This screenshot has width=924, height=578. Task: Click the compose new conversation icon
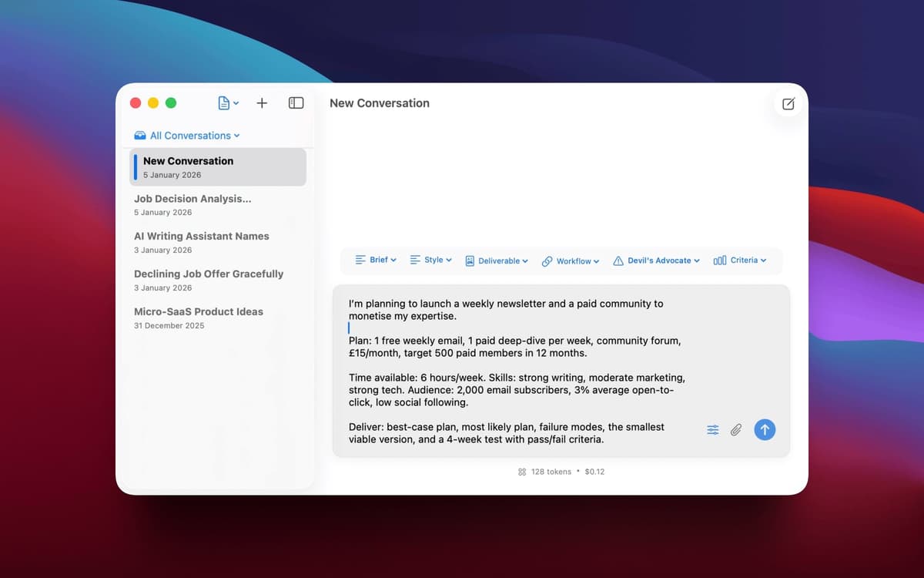coord(788,104)
